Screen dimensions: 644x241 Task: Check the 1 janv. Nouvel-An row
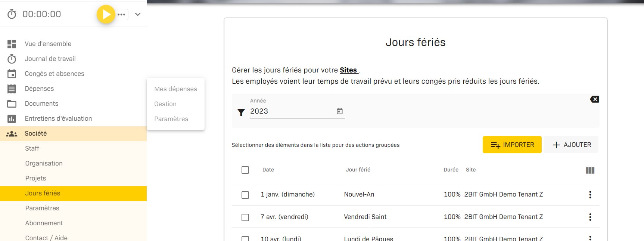(245, 195)
